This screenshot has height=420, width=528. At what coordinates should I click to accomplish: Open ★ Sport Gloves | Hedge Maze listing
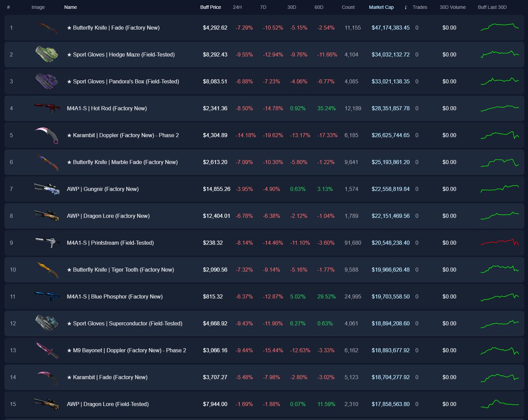point(121,55)
